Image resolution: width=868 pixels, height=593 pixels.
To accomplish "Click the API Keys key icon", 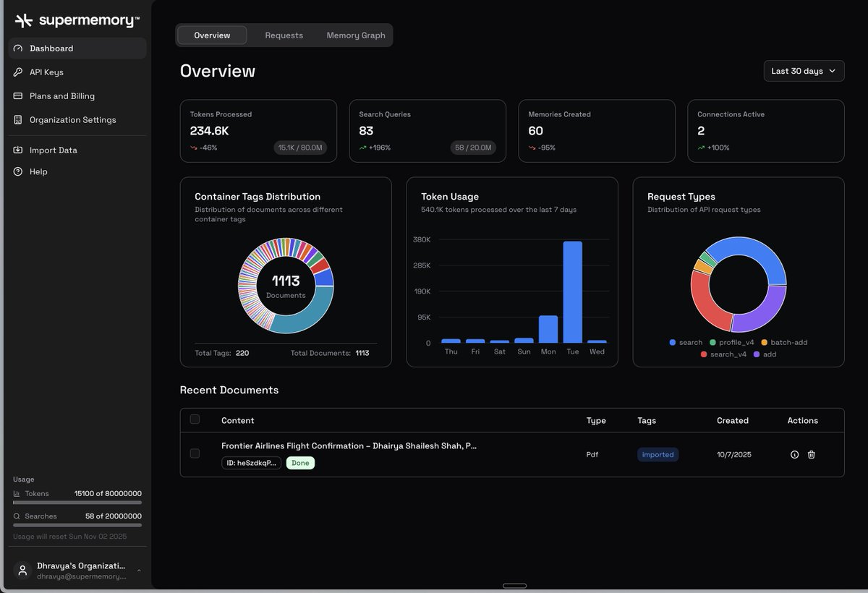I will click(x=18, y=72).
